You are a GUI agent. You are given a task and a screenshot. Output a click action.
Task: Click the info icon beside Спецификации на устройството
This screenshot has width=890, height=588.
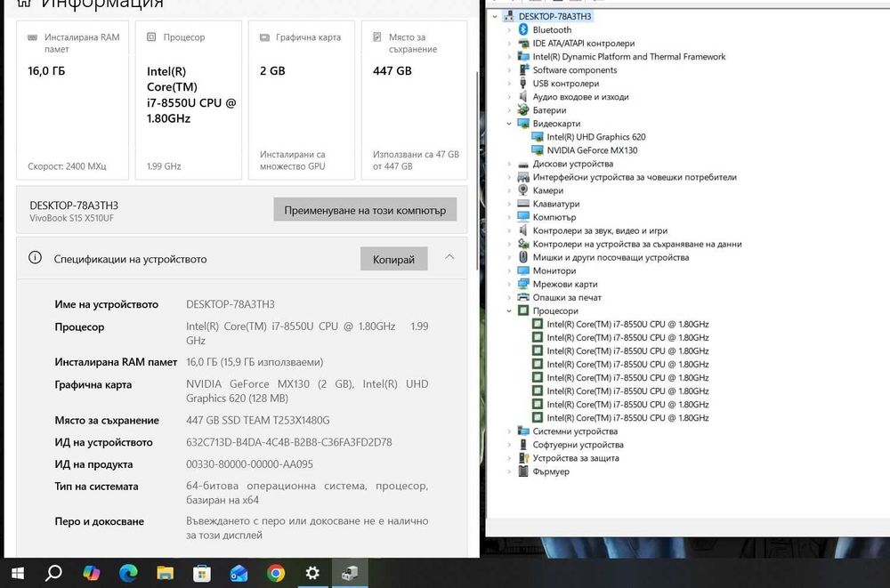pos(36,258)
